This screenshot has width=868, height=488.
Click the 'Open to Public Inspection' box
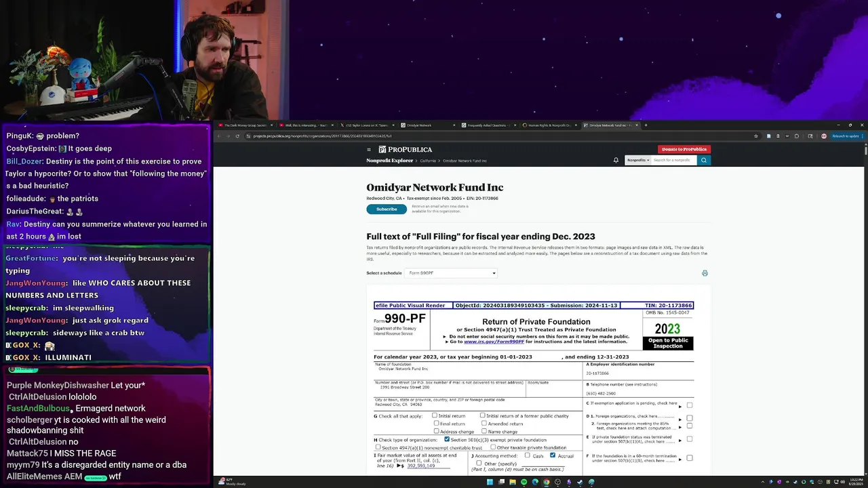pyautogui.click(x=668, y=343)
